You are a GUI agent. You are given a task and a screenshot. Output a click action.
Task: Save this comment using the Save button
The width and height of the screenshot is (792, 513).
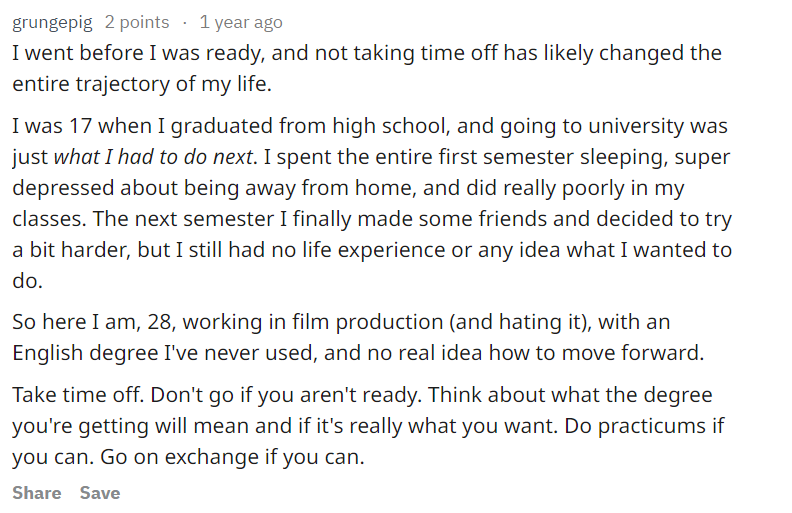[100, 493]
